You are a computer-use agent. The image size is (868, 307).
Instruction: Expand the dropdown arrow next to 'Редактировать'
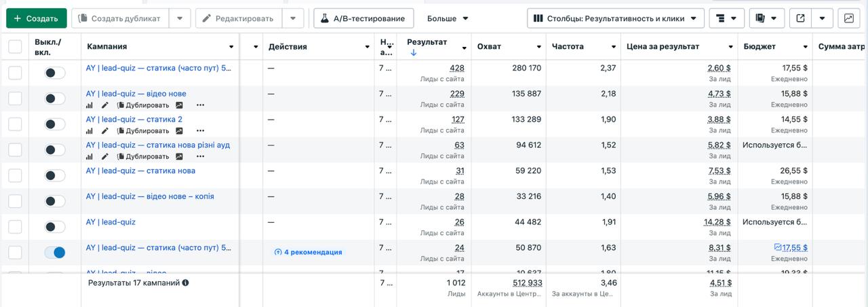293,18
